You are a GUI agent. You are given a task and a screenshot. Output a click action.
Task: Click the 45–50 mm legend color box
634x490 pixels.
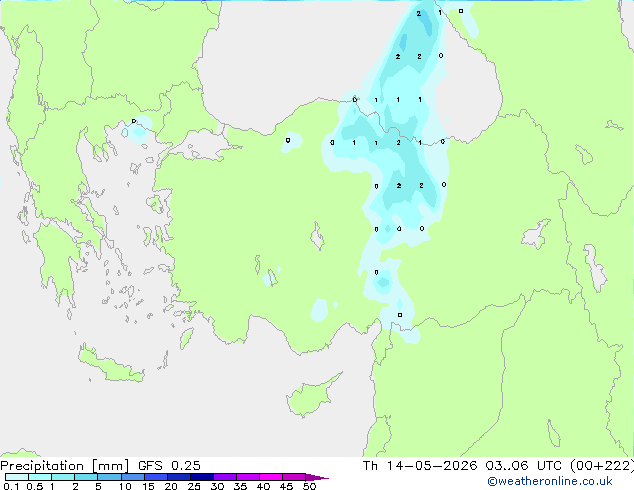coord(294,477)
